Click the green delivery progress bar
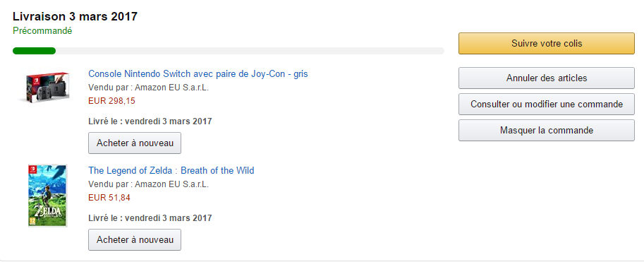 point(34,51)
